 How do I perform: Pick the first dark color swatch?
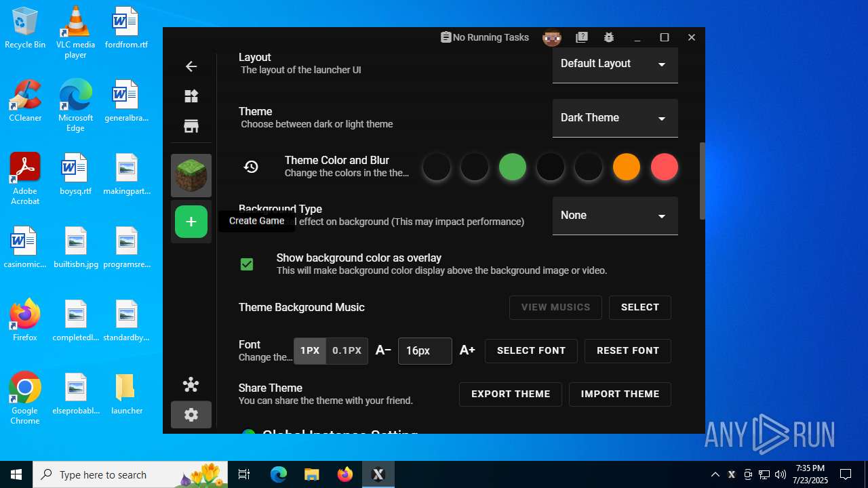tap(437, 167)
